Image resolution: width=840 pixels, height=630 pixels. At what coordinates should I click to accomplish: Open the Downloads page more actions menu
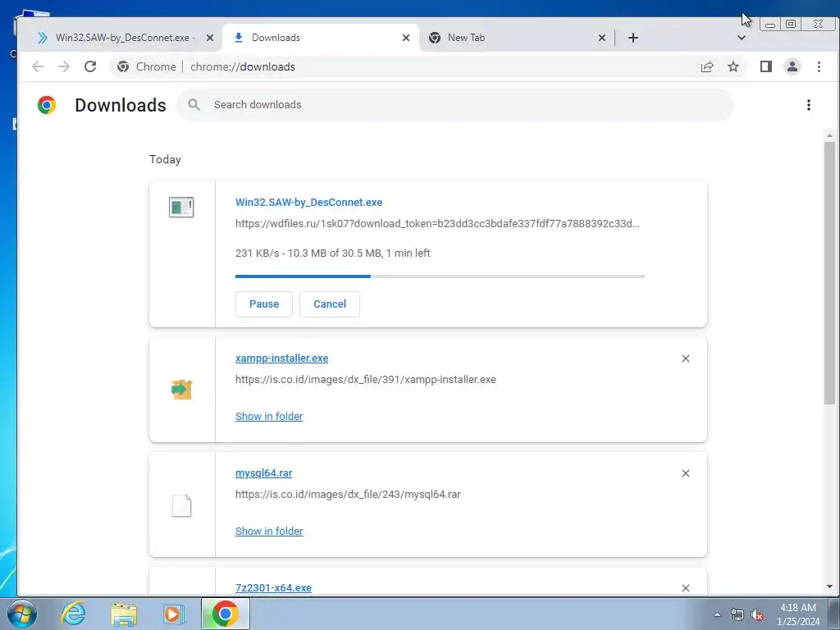coord(808,105)
